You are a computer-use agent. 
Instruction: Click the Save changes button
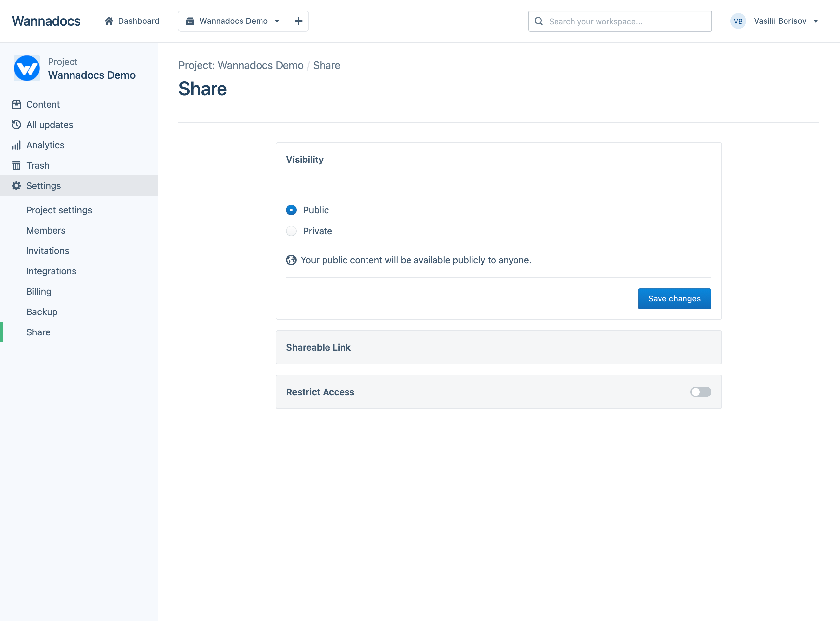pyautogui.click(x=674, y=299)
